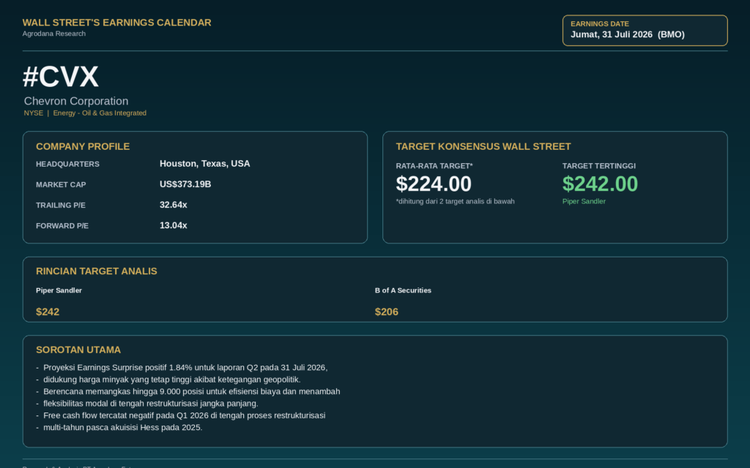Select the Chevron Corporation company name
This screenshot has width=750, height=468.
76,101
